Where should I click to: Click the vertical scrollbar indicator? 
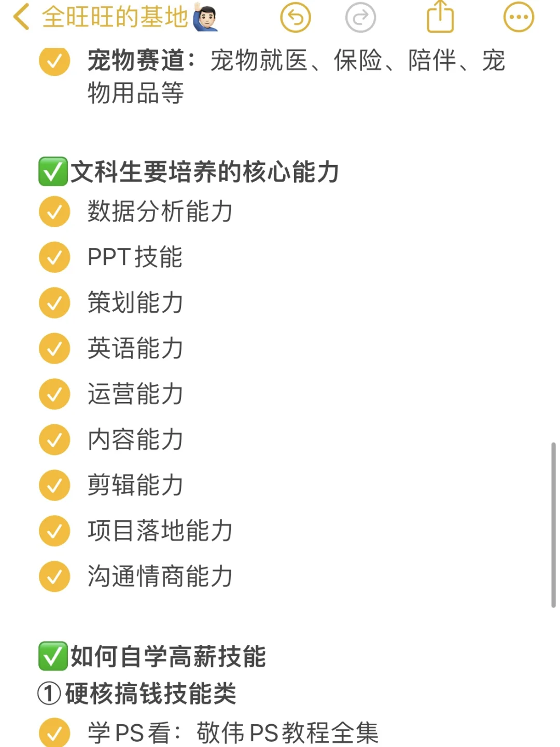[x=553, y=525]
